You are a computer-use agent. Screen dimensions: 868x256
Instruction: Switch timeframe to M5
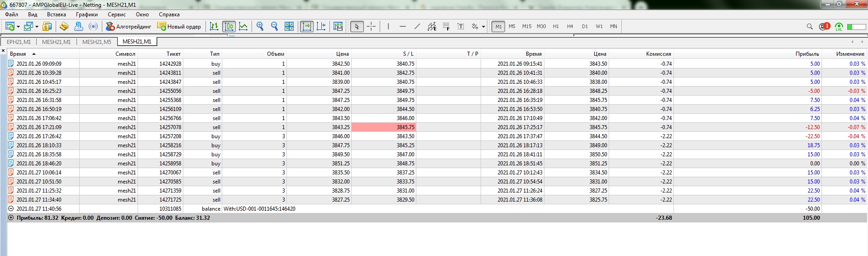tap(512, 26)
